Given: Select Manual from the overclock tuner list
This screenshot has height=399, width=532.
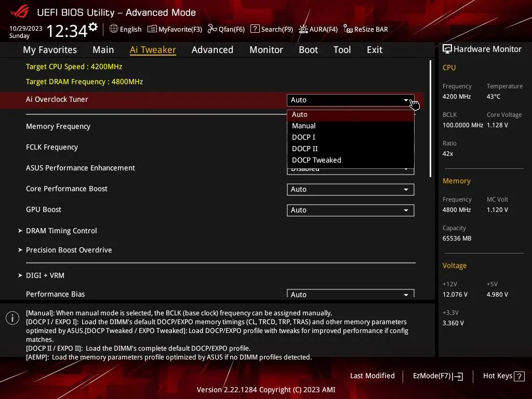Looking at the screenshot, I should tap(351, 126).
